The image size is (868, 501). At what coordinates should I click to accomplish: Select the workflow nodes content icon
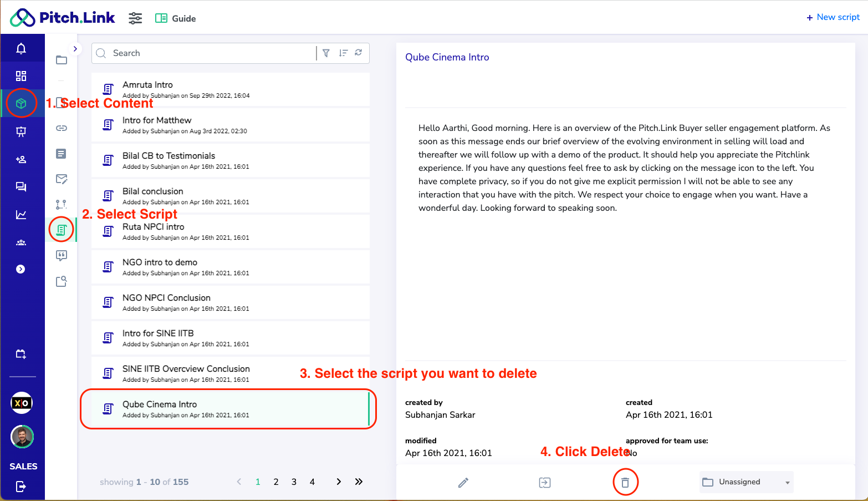coord(62,204)
